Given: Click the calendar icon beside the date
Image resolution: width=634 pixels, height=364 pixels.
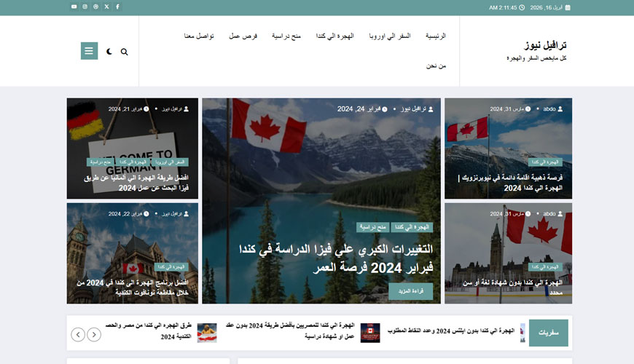Looking at the screenshot, I should pos(568,7).
